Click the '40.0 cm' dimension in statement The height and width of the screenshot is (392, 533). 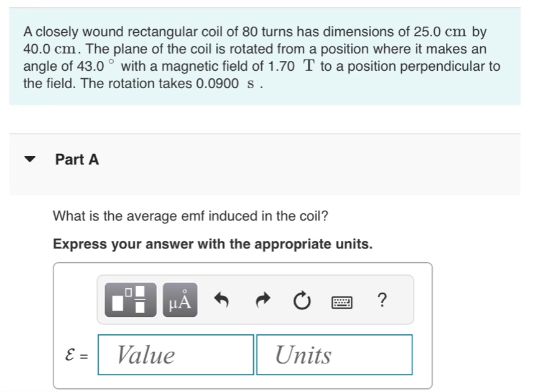(50, 49)
